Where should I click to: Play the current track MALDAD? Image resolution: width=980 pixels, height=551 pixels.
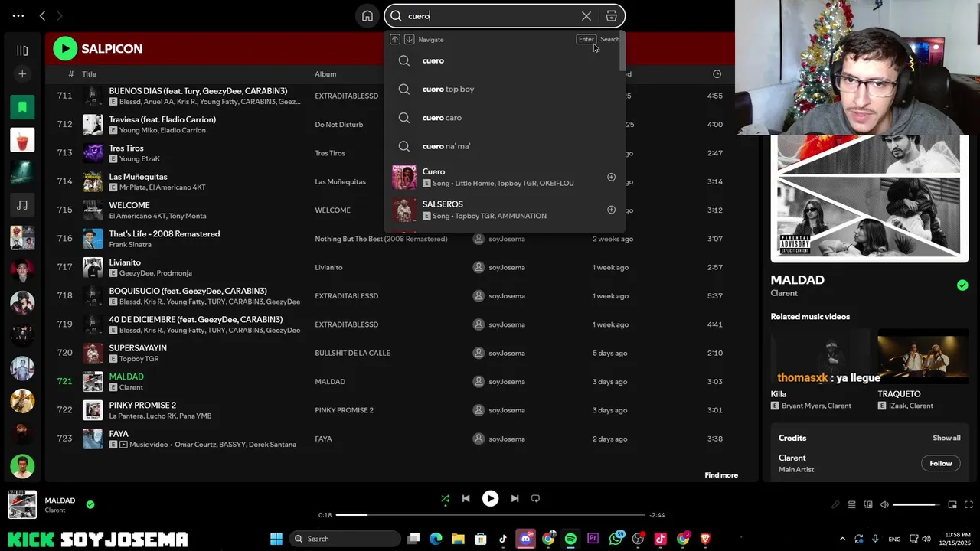tap(490, 499)
